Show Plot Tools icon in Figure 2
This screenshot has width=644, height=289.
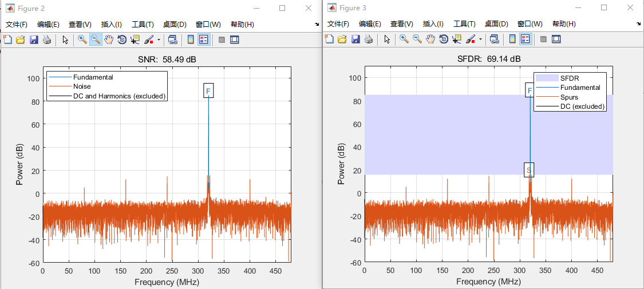coord(235,40)
